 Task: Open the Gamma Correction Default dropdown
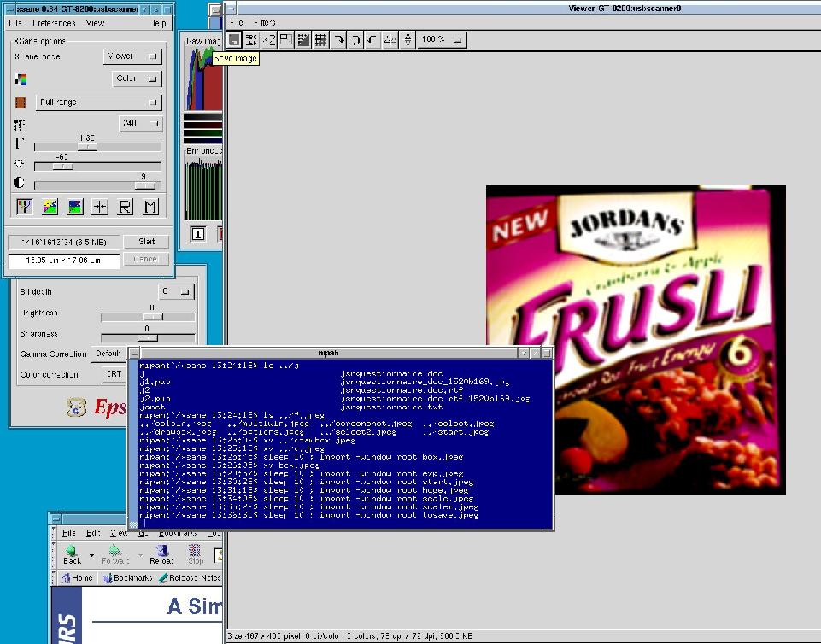click(109, 354)
